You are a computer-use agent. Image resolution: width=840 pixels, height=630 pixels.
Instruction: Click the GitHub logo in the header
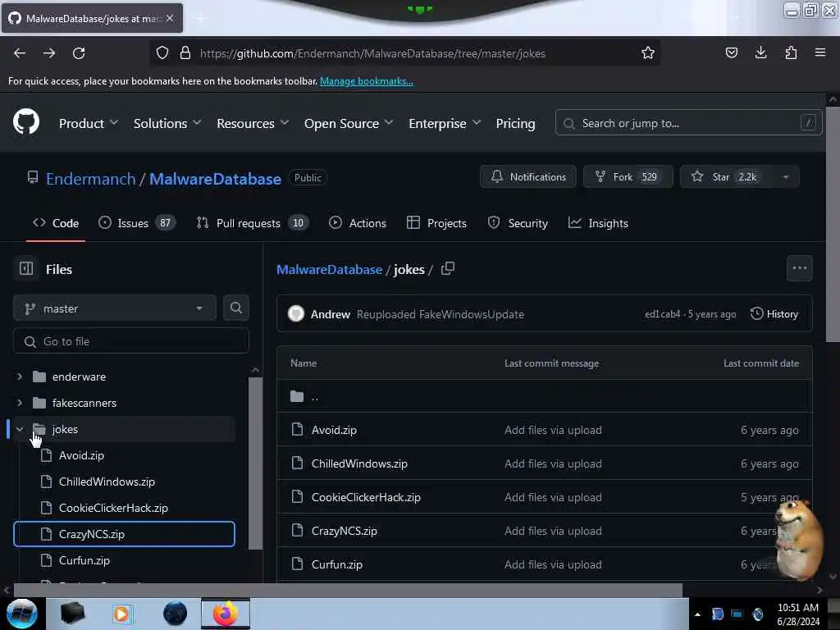coord(25,122)
